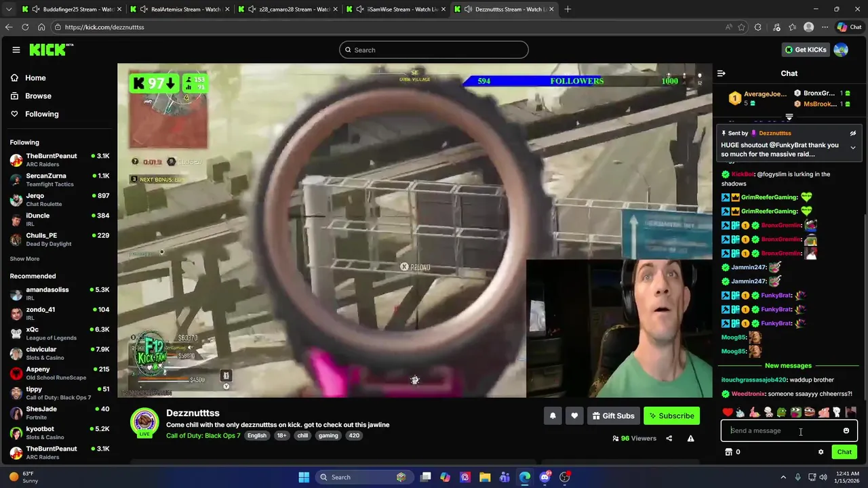
Task: Open amandasoliss recommended channel
Action: [59, 293]
